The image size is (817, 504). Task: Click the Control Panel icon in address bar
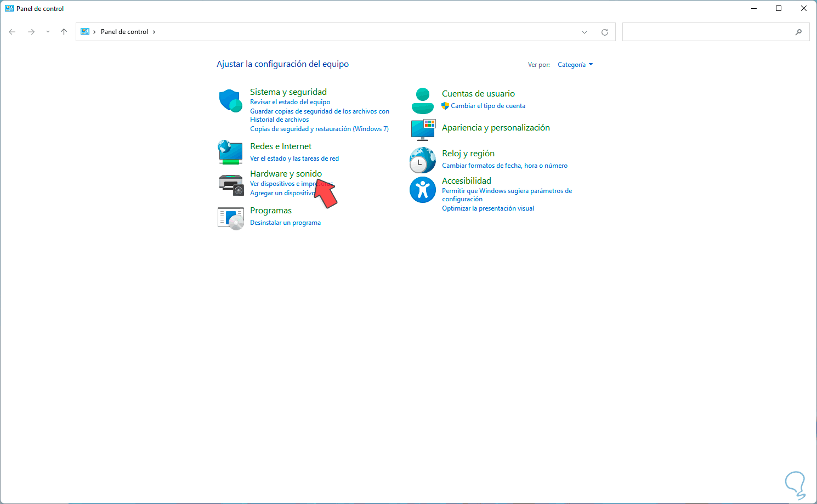(85, 32)
